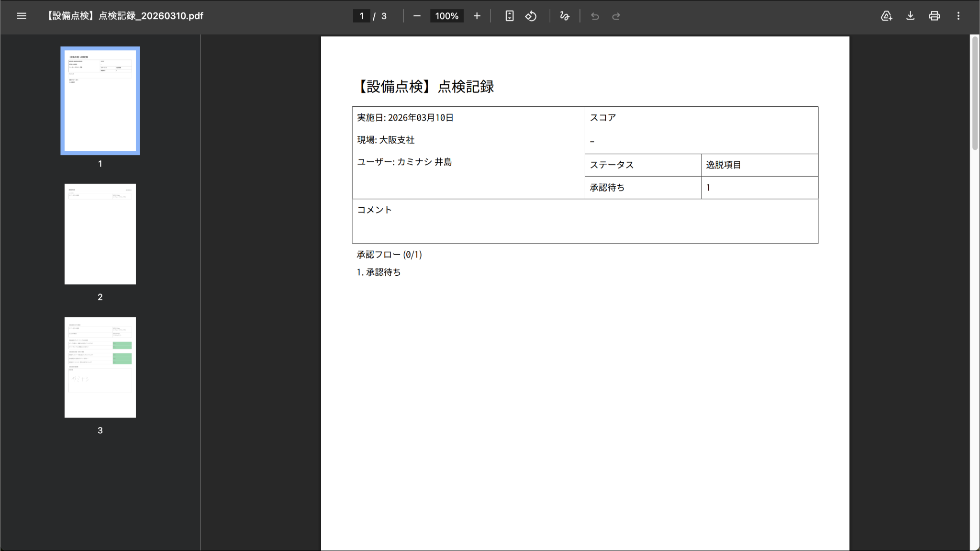
Task: Click the page number input field
Action: (x=361, y=16)
